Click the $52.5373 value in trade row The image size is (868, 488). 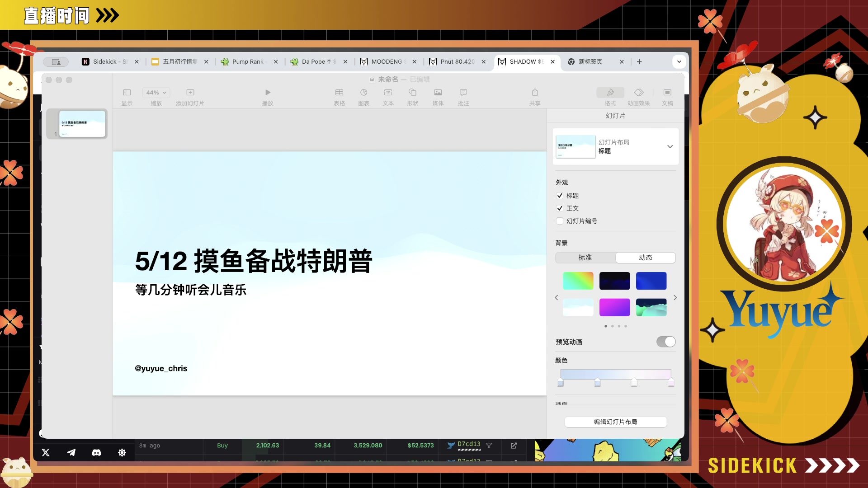click(420, 446)
